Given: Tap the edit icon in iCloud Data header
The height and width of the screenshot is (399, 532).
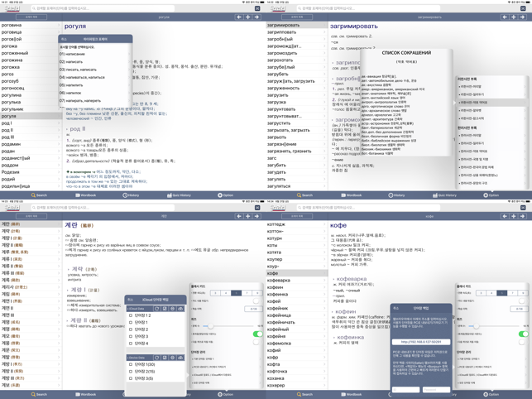Looking at the screenshot, I should (x=165, y=309).
